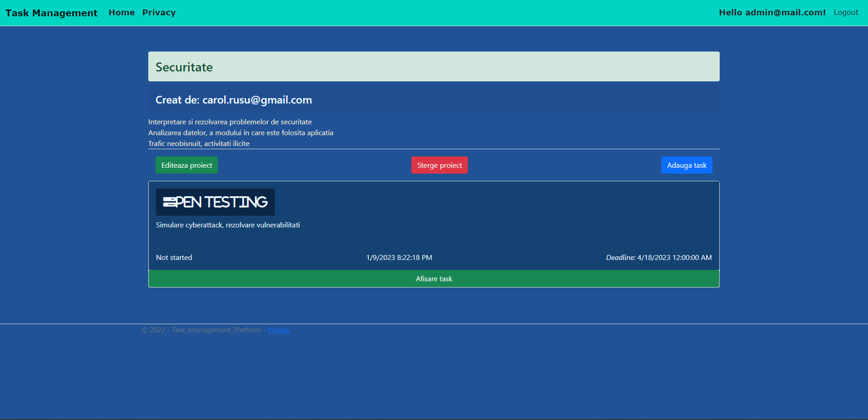Click Adauga task to add a task
Image resolution: width=868 pixels, height=420 pixels.
click(686, 165)
